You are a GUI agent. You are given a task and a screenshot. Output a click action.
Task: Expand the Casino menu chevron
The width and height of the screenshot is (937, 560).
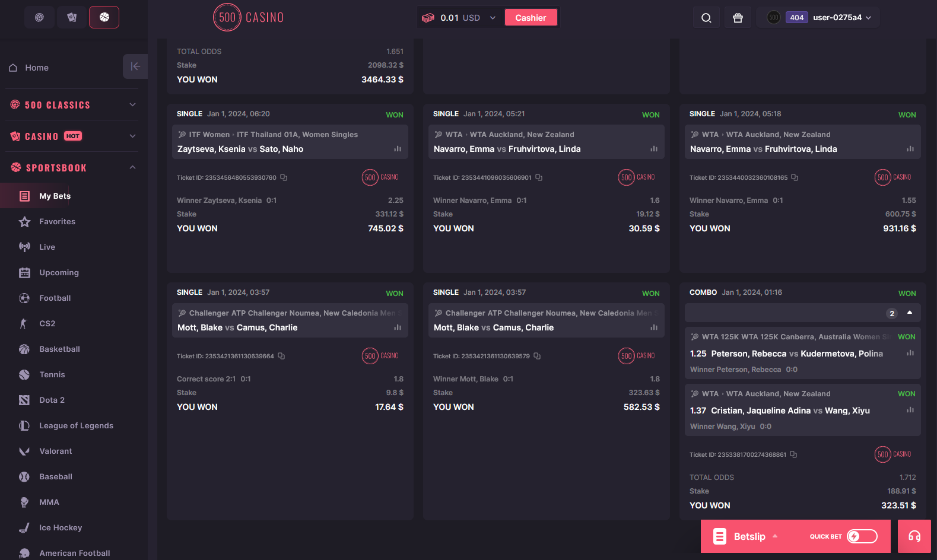(x=133, y=136)
